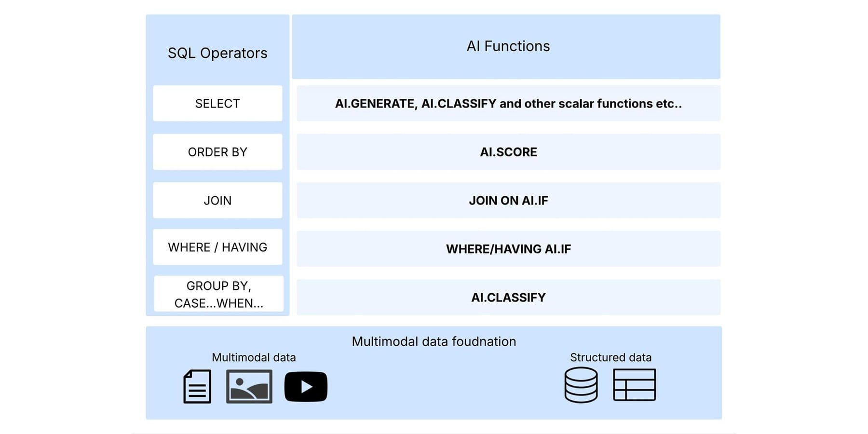Click the Multimodal data label

click(254, 357)
